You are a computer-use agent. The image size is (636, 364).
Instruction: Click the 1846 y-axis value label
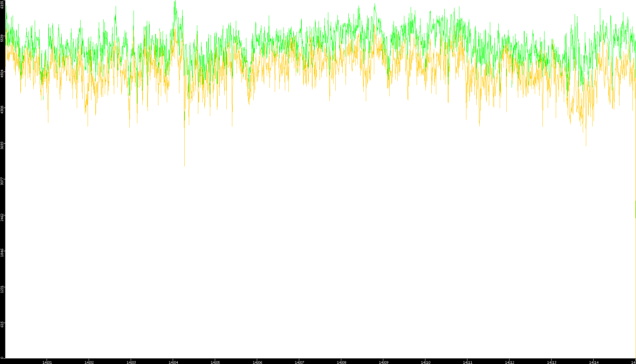tap(2, 253)
